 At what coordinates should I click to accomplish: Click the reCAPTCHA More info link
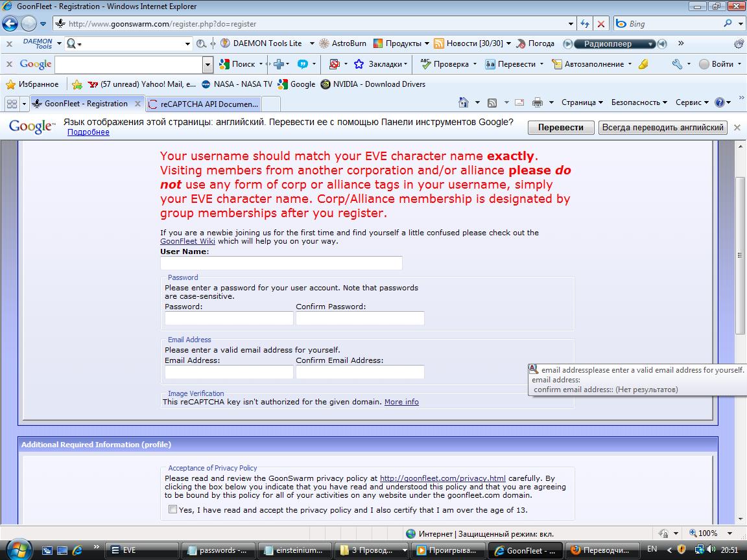pyautogui.click(x=401, y=402)
